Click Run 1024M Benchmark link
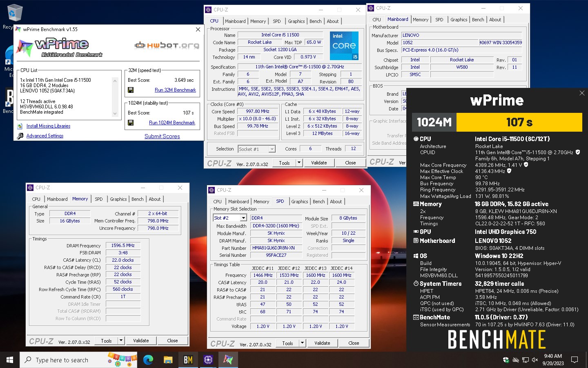This screenshot has width=588, height=368. coord(172,123)
